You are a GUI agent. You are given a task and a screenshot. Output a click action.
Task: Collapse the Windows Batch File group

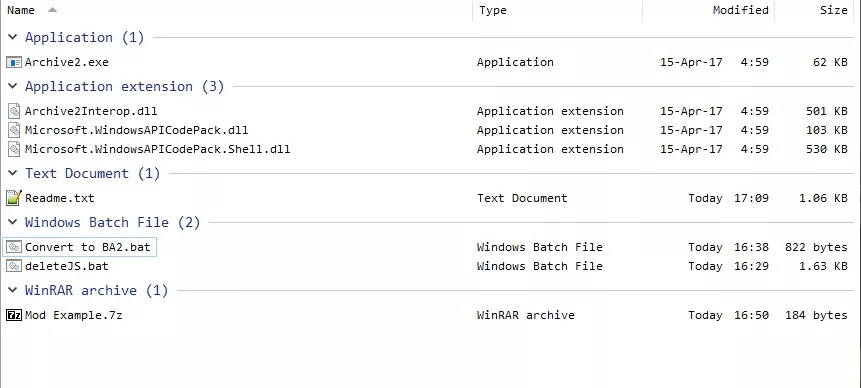[x=12, y=222]
